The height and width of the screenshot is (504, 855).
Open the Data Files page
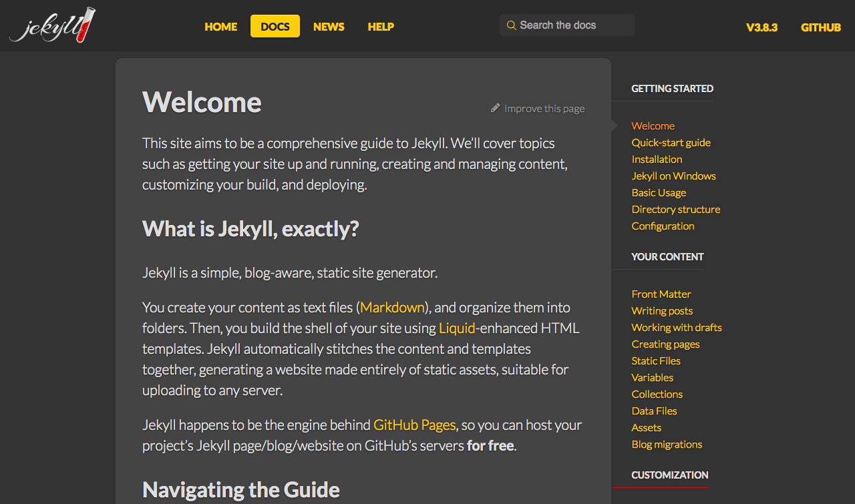tap(655, 411)
